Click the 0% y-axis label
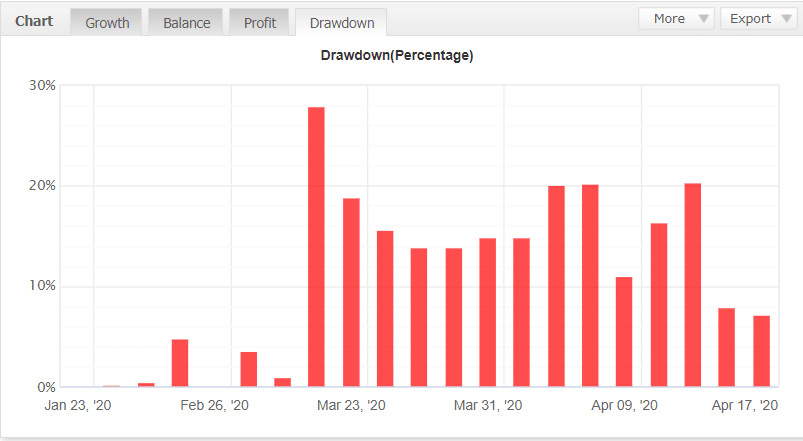This screenshot has height=441, width=803. pyautogui.click(x=46, y=387)
